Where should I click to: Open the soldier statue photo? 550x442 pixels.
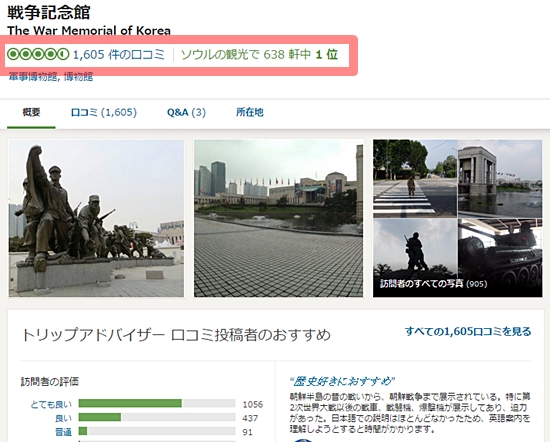point(96,218)
